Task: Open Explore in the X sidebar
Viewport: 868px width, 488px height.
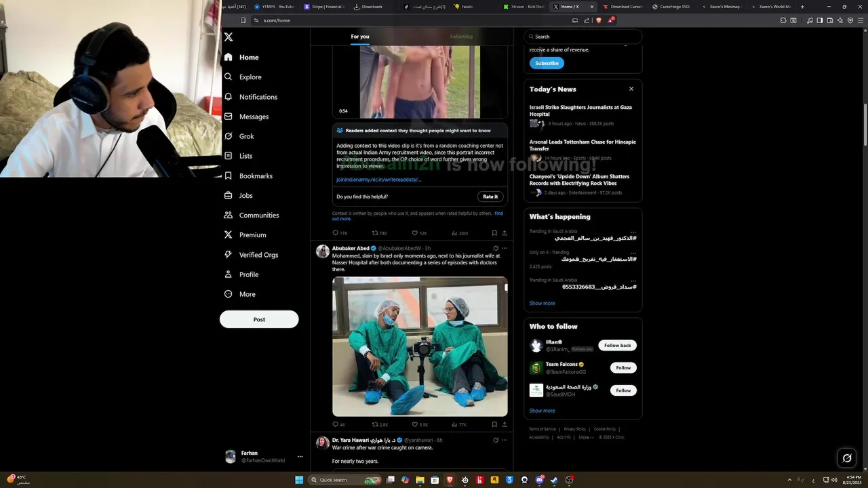Action: [x=243, y=77]
